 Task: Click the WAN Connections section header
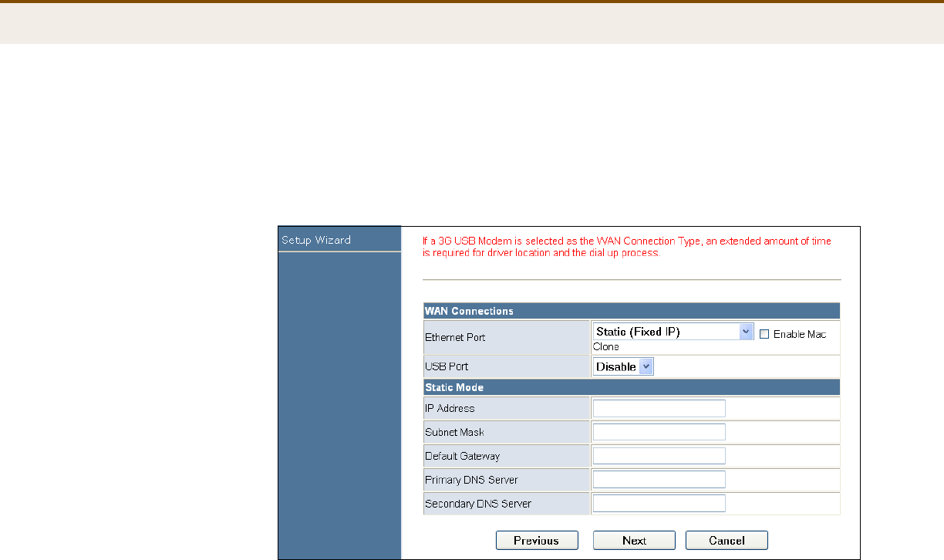click(x=631, y=311)
